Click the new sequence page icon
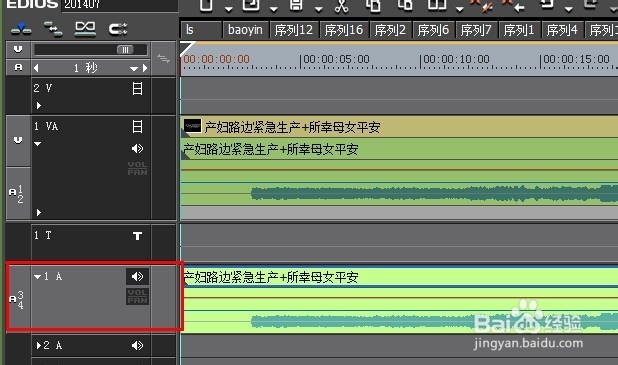This screenshot has height=365, width=618. 206,5
